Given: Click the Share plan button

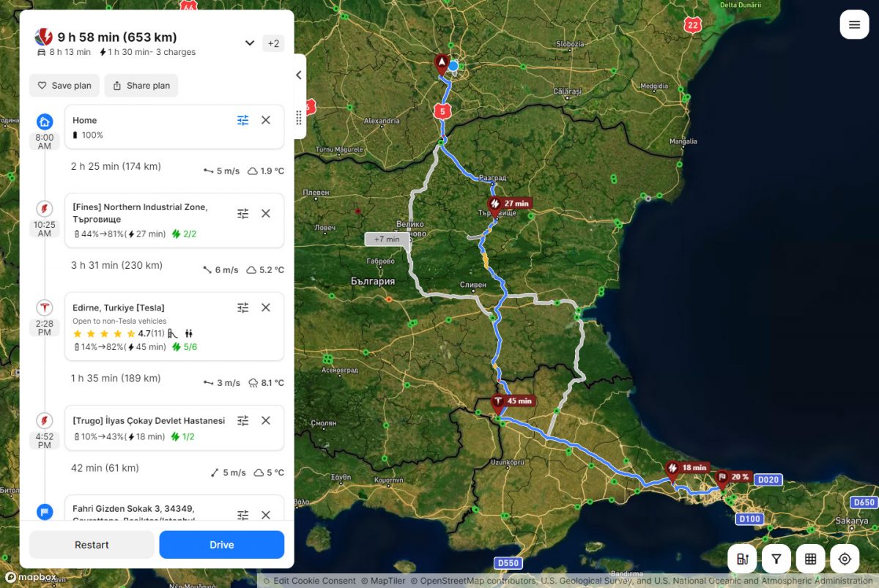Looking at the screenshot, I should pos(141,86).
